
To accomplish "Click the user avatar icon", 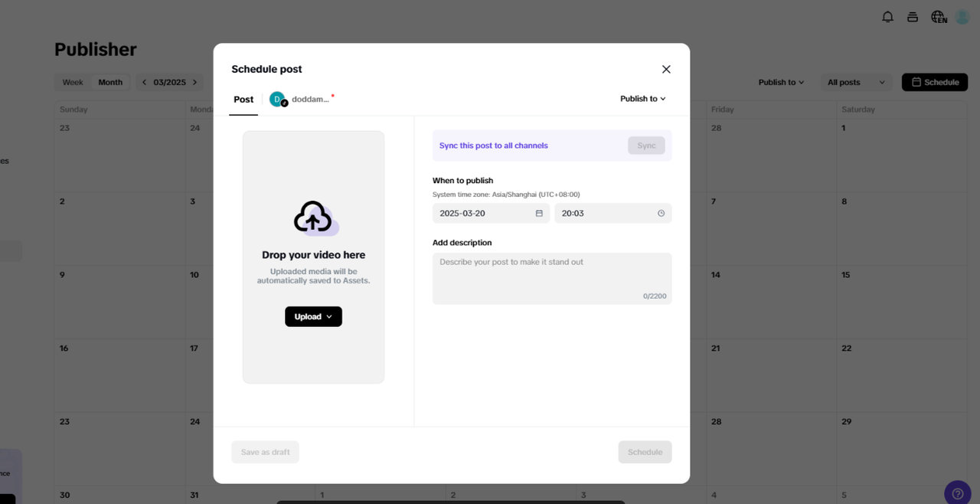I will coord(962,16).
